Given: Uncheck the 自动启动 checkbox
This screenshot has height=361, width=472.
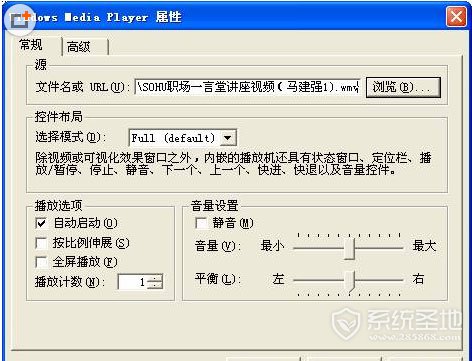Looking at the screenshot, I should pos(41,223).
